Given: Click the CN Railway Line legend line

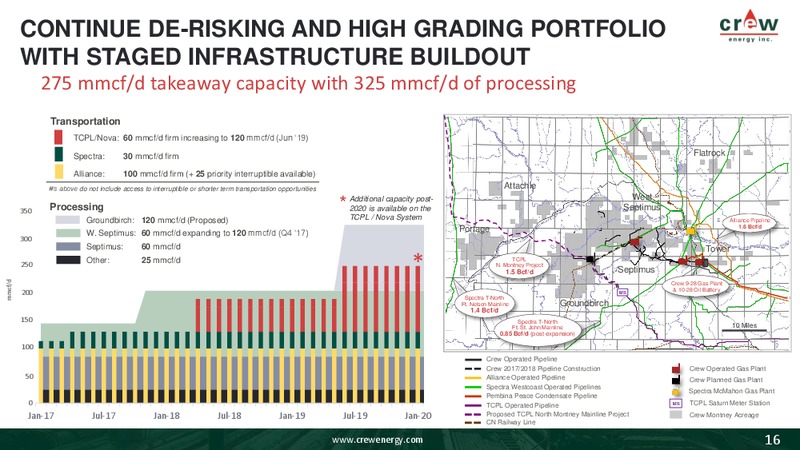Looking at the screenshot, I should coord(473,422).
